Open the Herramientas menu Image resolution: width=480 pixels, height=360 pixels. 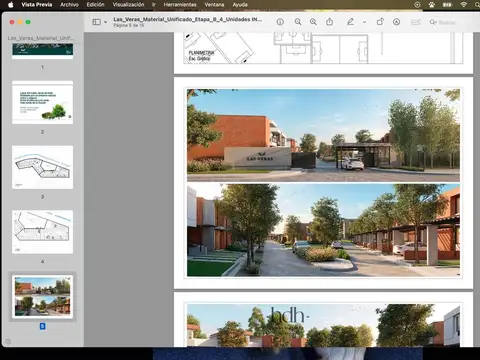180,5
